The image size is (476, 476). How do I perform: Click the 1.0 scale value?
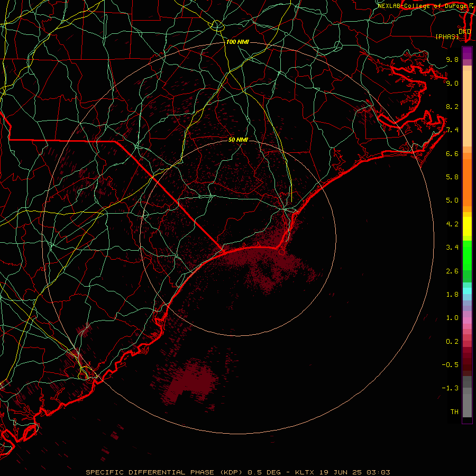[x=452, y=318]
